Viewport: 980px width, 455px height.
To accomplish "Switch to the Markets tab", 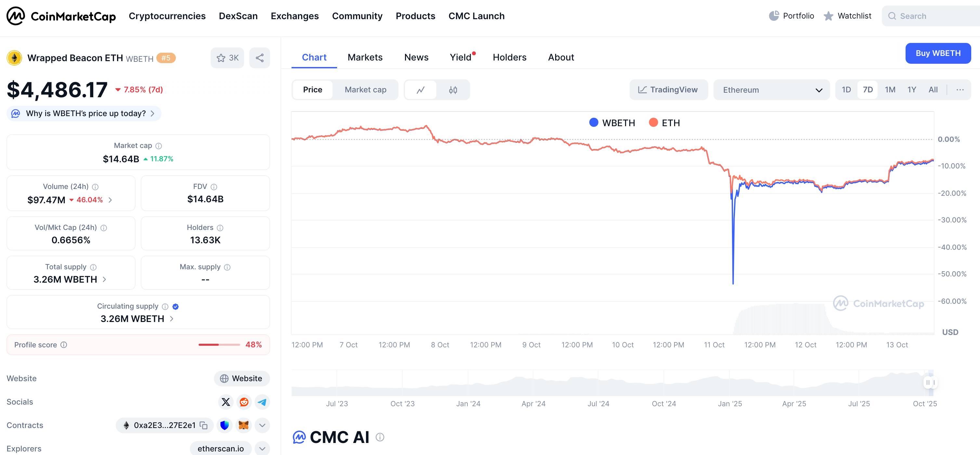I will 365,58.
